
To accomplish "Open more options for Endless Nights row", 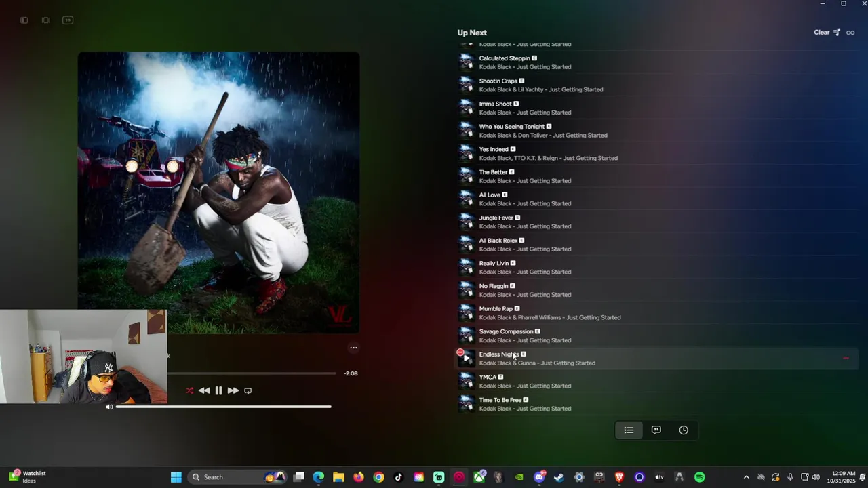I will pos(846,358).
